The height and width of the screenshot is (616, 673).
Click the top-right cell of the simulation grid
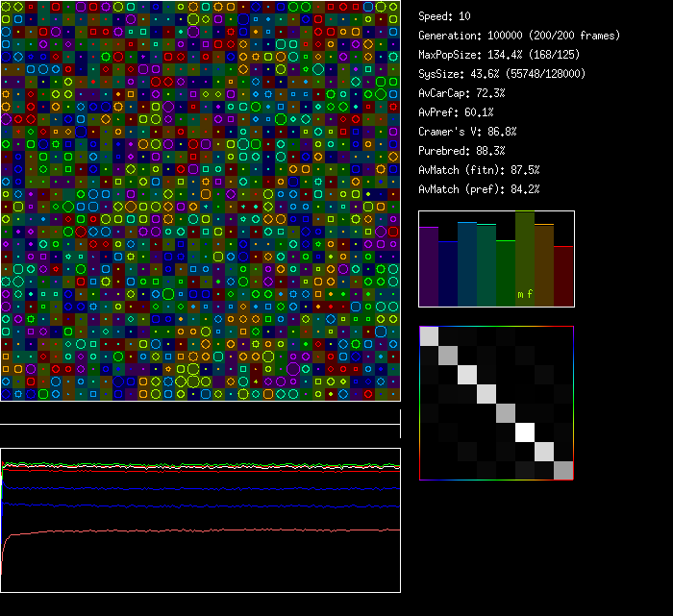[393, 6]
